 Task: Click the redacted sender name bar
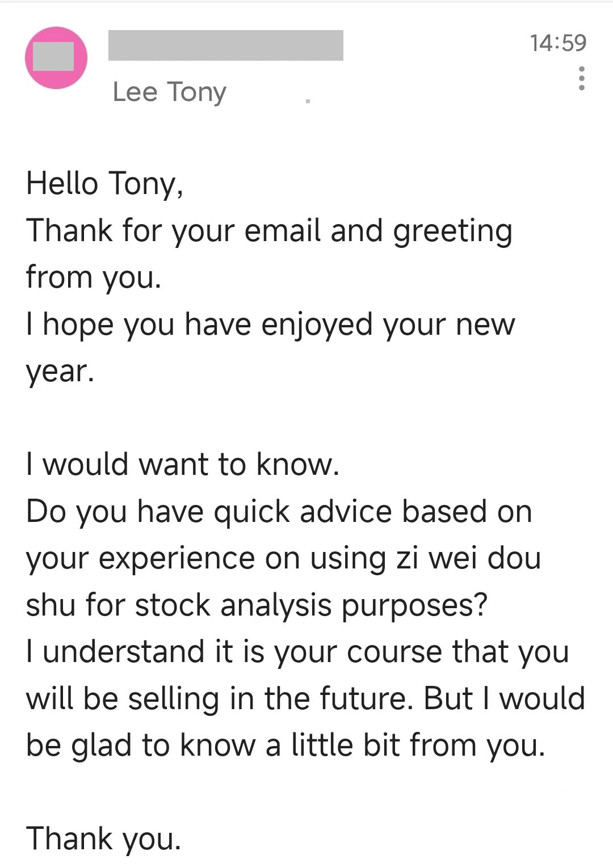pyautogui.click(x=225, y=45)
